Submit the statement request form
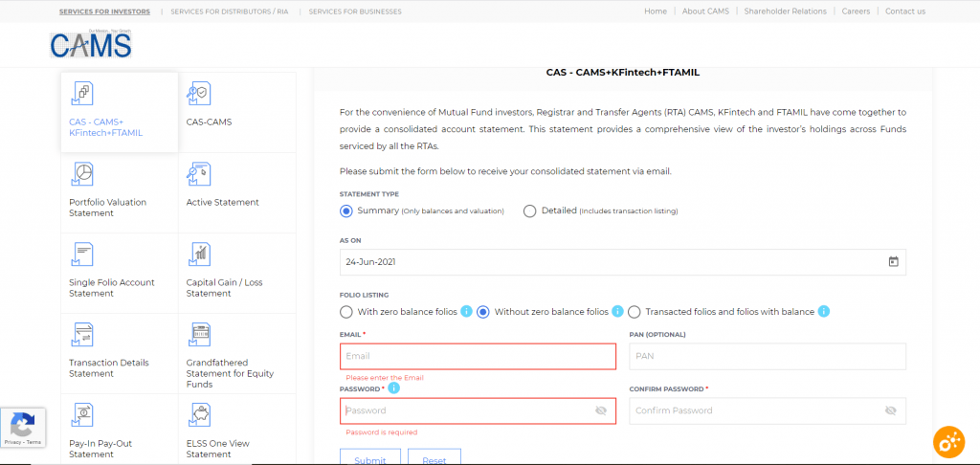Screen dimensions: 980x465 coord(370,457)
